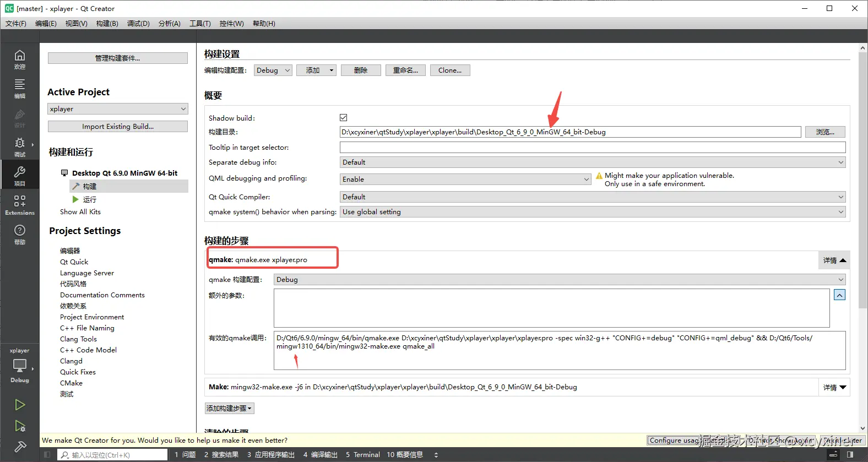Toggle the left sidebar icon in status bar
Image resolution: width=868 pixels, height=462 pixels.
pos(47,455)
